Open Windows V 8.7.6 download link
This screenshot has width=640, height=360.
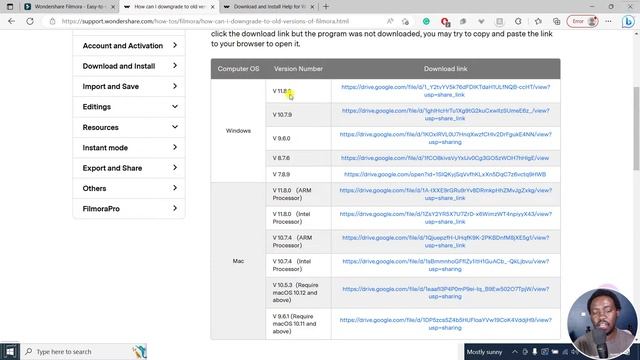pos(445,158)
